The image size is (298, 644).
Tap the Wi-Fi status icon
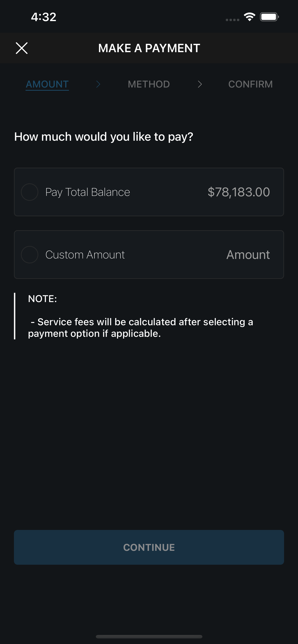pos(249,17)
